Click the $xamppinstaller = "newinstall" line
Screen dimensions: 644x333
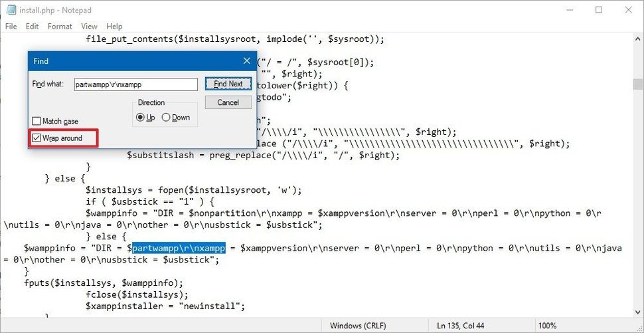coord(165,306)
